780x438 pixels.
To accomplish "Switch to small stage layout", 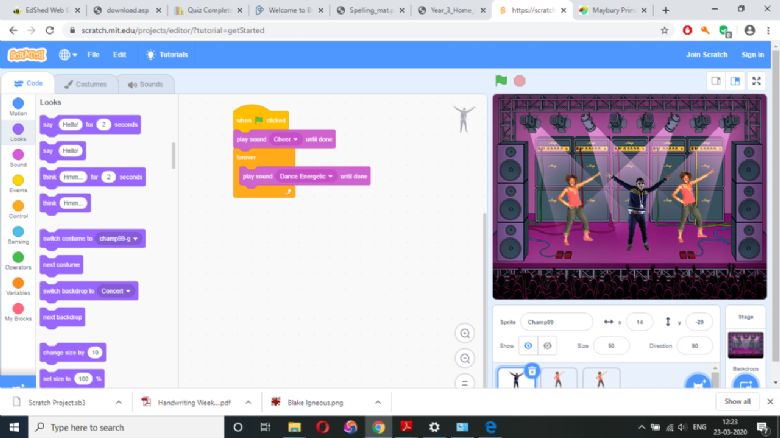I will click(716, 81).
